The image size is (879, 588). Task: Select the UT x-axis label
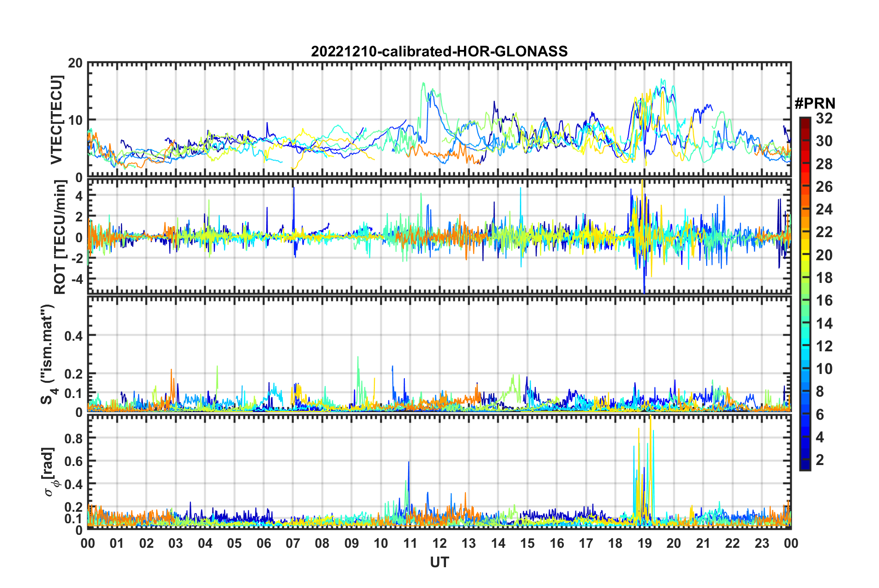pyautogui.click(x=439, y=562)
